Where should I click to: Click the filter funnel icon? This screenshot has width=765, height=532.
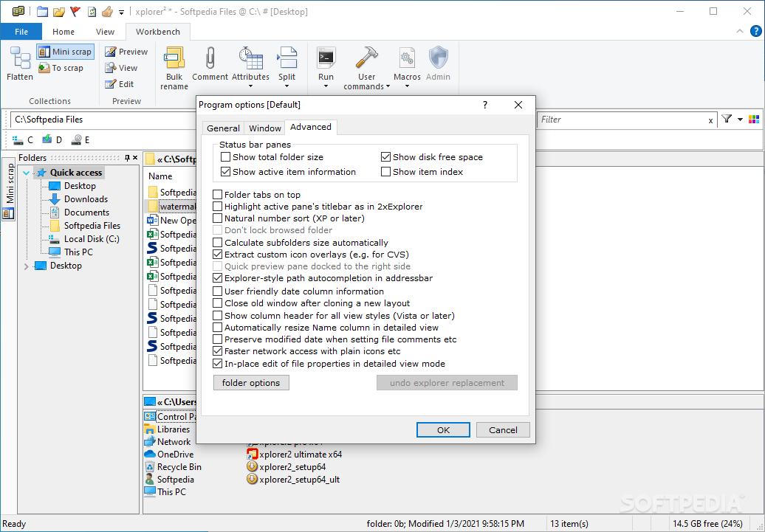click(x=727, y=119)
